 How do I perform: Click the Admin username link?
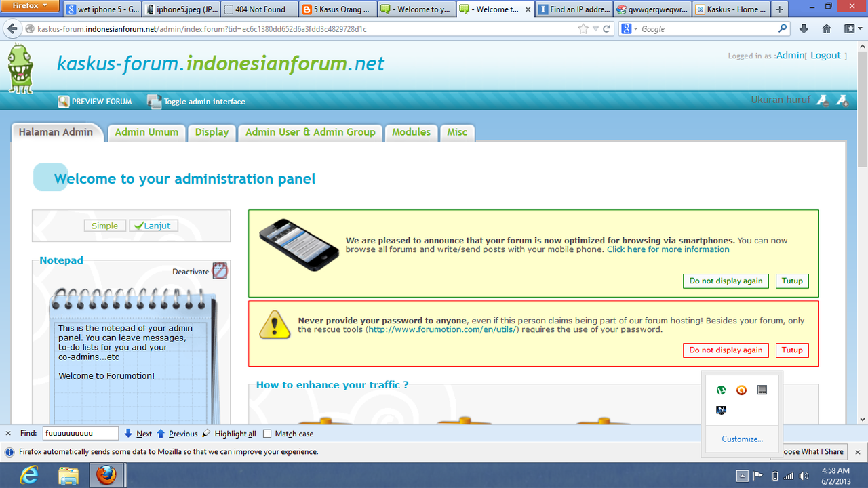point(790,56)
